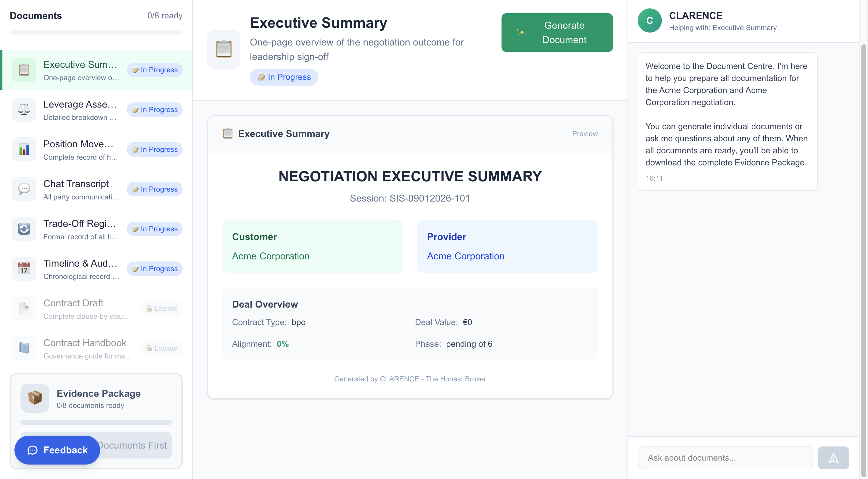Click the Evidence Package progress bar

coord(96,422)
